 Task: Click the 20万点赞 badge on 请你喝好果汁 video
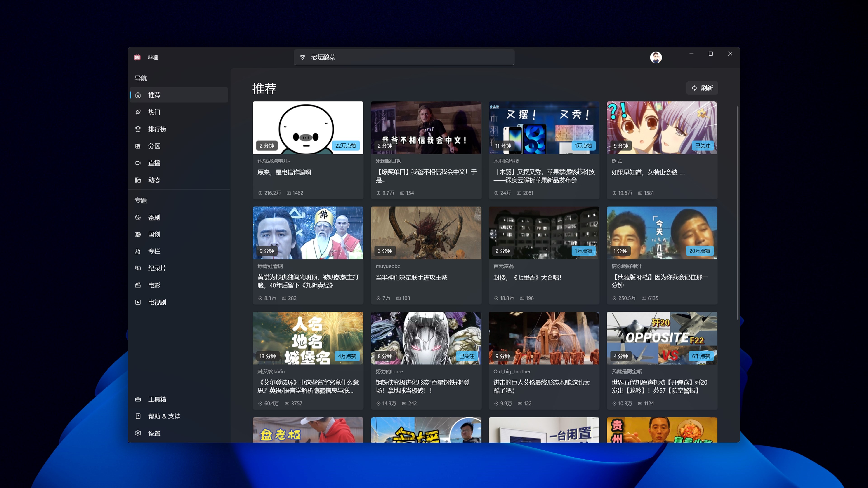click(700, 251)
